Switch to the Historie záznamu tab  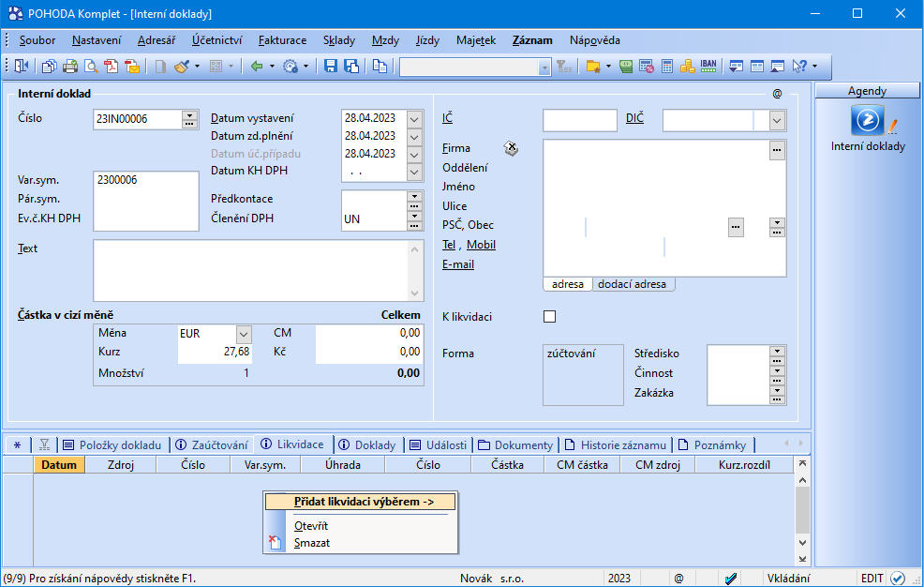point(615,445)
